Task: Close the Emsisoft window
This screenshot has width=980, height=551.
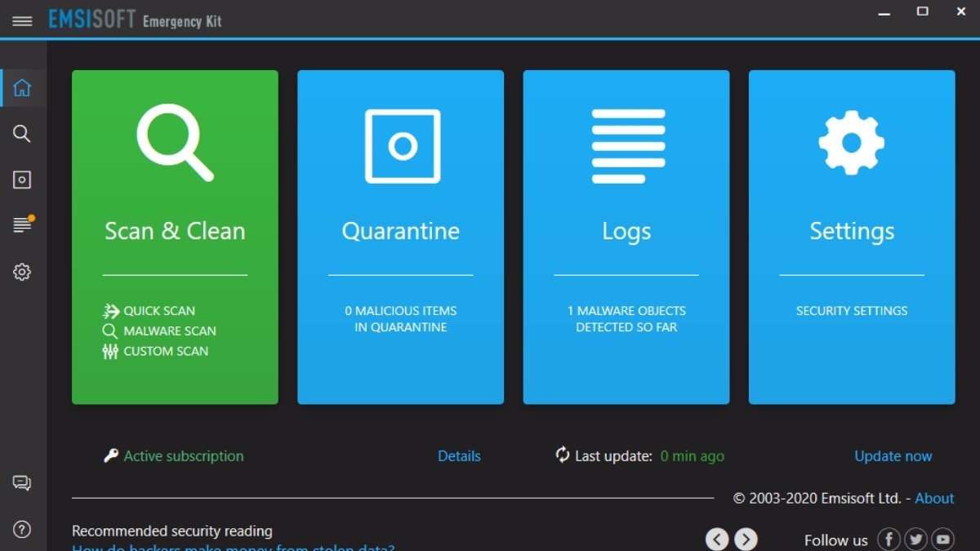Action: (x=961, y=11)
